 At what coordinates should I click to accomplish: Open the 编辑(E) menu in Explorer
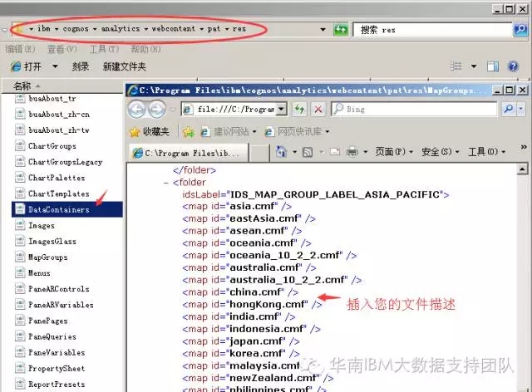[20, 49]
